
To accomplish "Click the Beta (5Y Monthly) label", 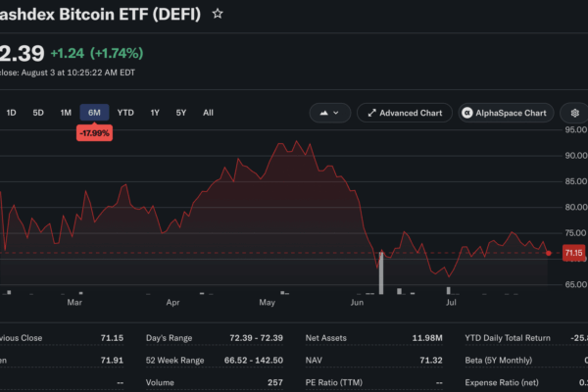I will click(499, 361).
